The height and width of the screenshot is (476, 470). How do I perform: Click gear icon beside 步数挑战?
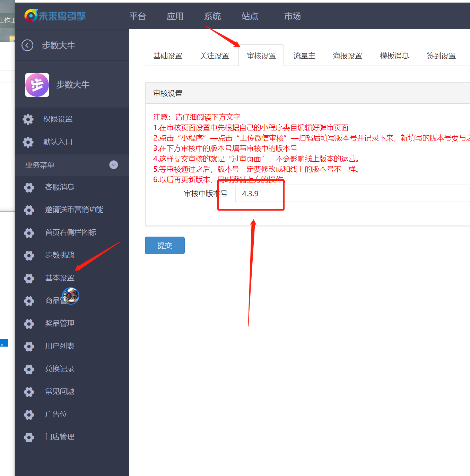click(x=29, y=255)
